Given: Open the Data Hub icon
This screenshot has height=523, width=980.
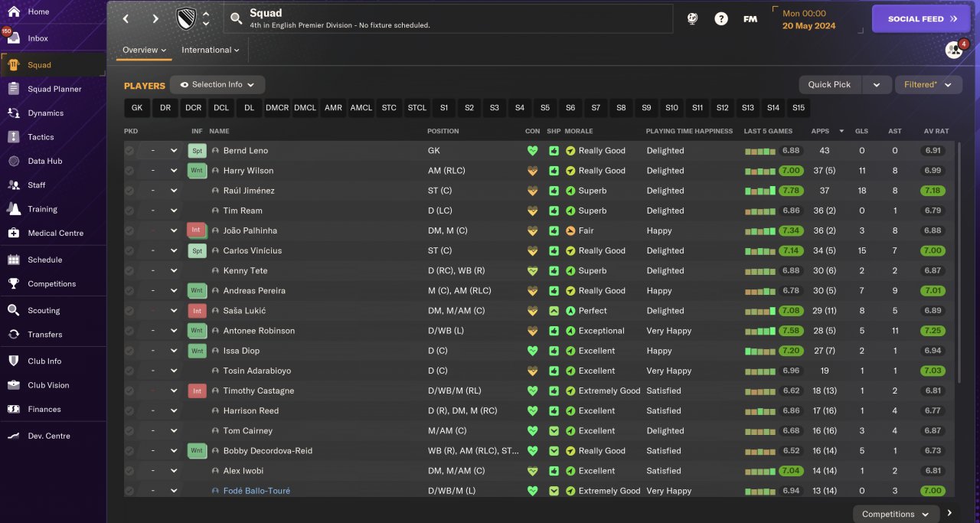Looking at the screenshot, I should (x=13, y=161).
